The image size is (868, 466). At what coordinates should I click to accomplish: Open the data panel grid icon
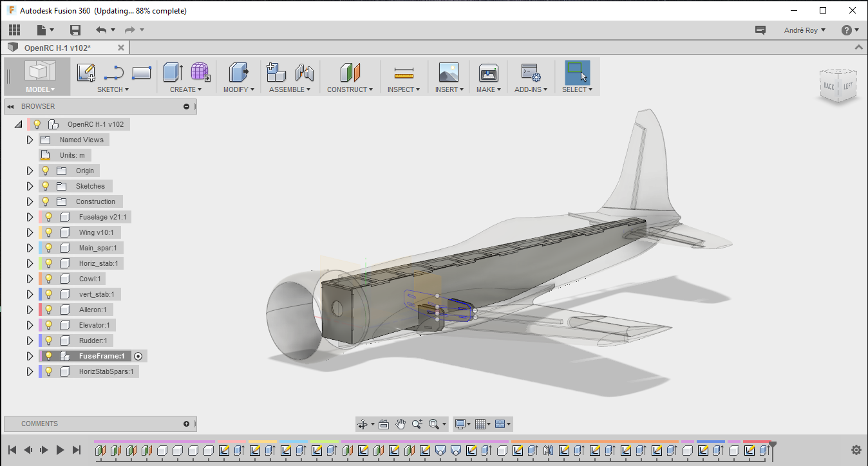[x=14, y=30]
